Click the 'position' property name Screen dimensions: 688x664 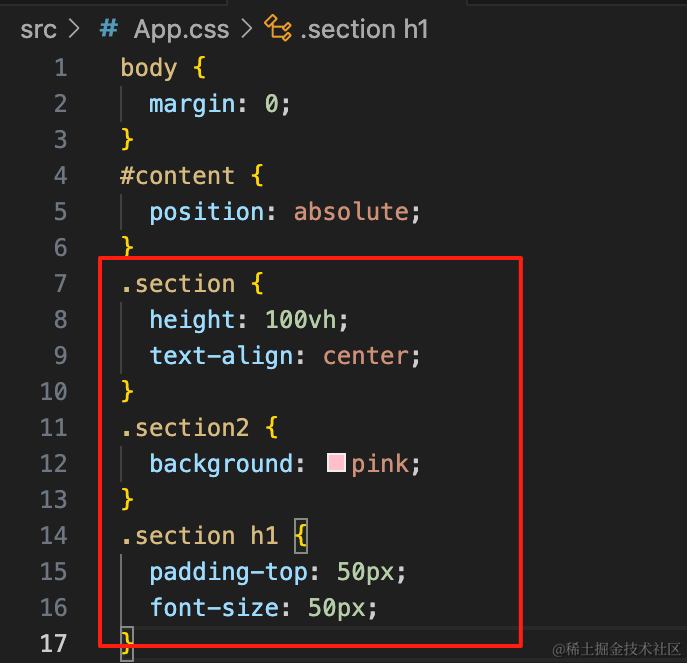[207, 212]
